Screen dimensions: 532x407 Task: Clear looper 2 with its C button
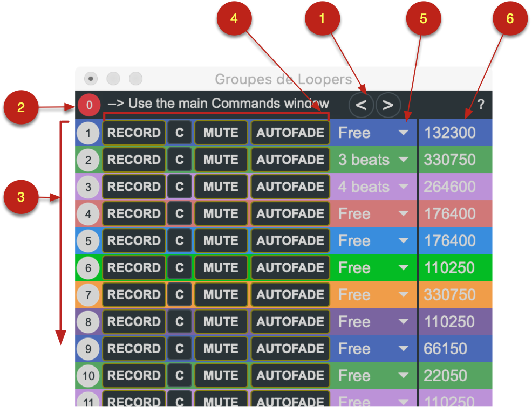[x=180, y=160]
